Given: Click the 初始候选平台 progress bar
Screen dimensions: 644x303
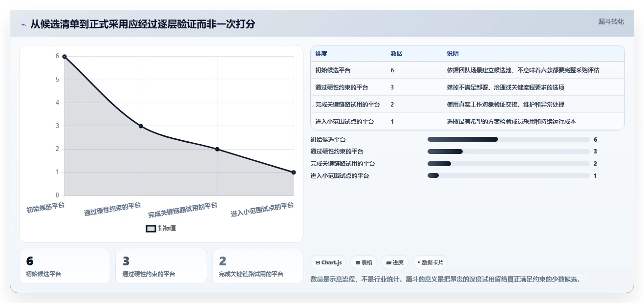Looking at the screenshot, I should (509, 139).
